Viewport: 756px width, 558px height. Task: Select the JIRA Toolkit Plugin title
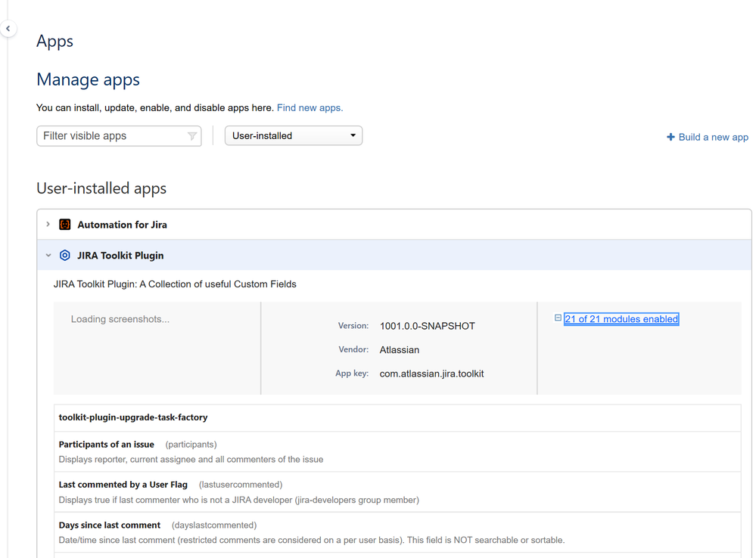tap(120, 256)
